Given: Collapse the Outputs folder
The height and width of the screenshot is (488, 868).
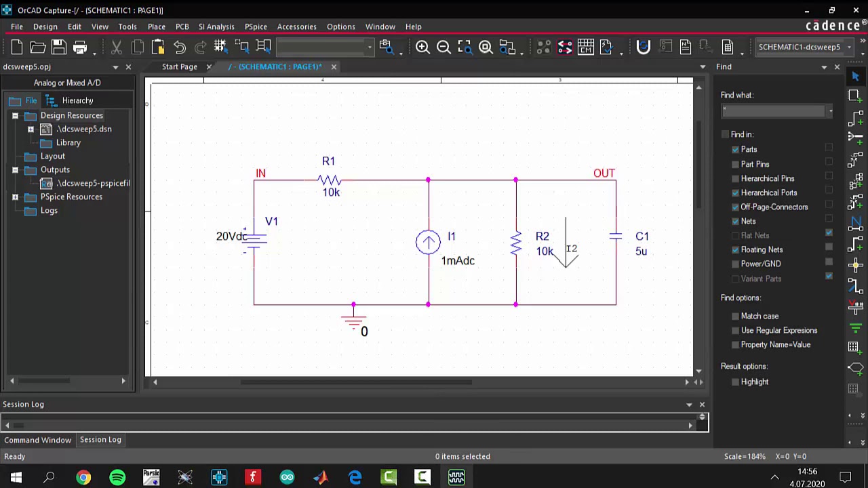Looking at the screenshot, I should 15,169.
